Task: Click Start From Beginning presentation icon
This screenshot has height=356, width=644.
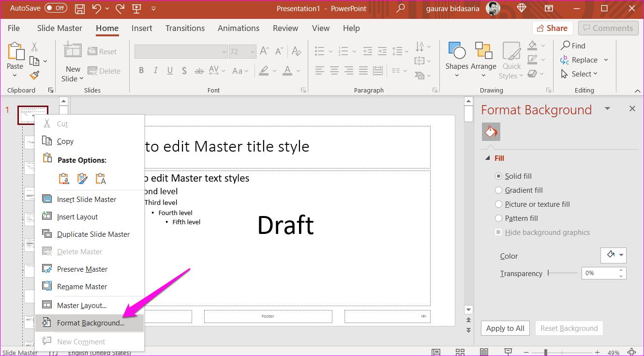Action: [x=136, y=8]
